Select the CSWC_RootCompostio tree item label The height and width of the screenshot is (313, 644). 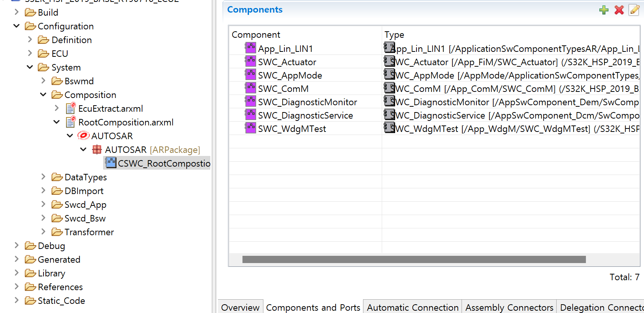(x=164, y=164)
